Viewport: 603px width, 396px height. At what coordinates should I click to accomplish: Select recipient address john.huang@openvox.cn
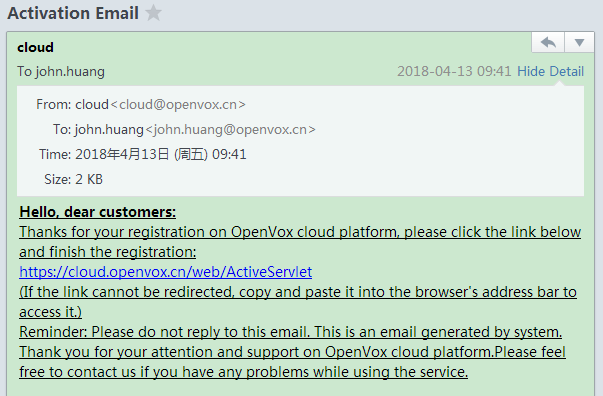point(230,130)
